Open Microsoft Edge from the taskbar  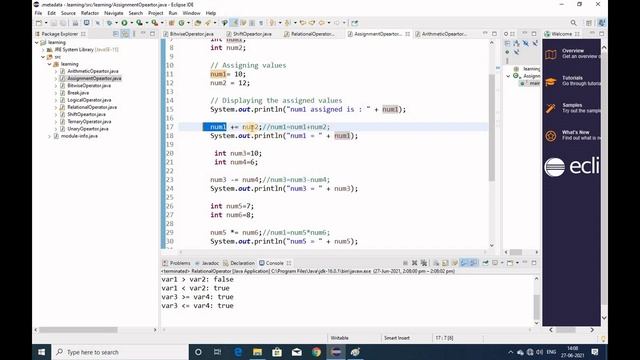point(238,352)
